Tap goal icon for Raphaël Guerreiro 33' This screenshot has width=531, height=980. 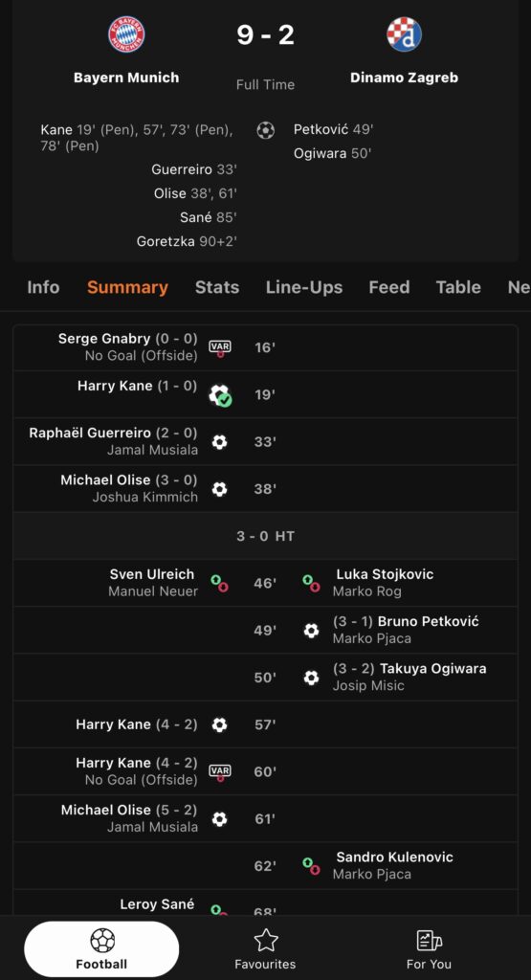(219, 442)
